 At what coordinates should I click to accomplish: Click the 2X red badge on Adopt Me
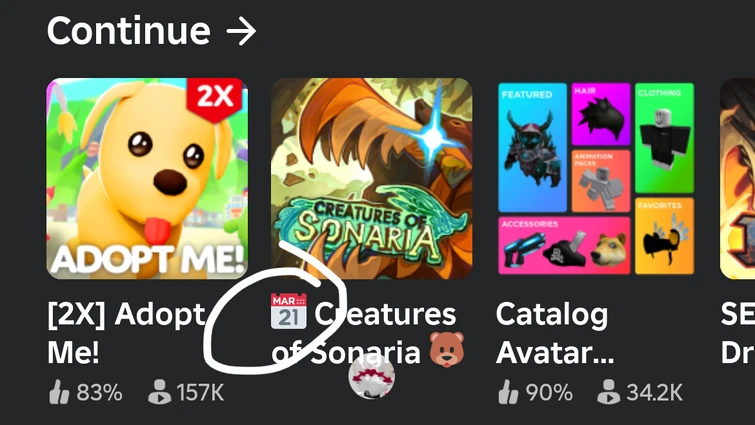(214, 99)
